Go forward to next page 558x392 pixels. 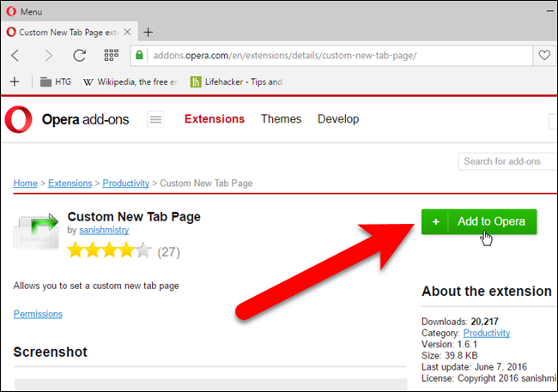pyautogui.click(x=48, y=56)
